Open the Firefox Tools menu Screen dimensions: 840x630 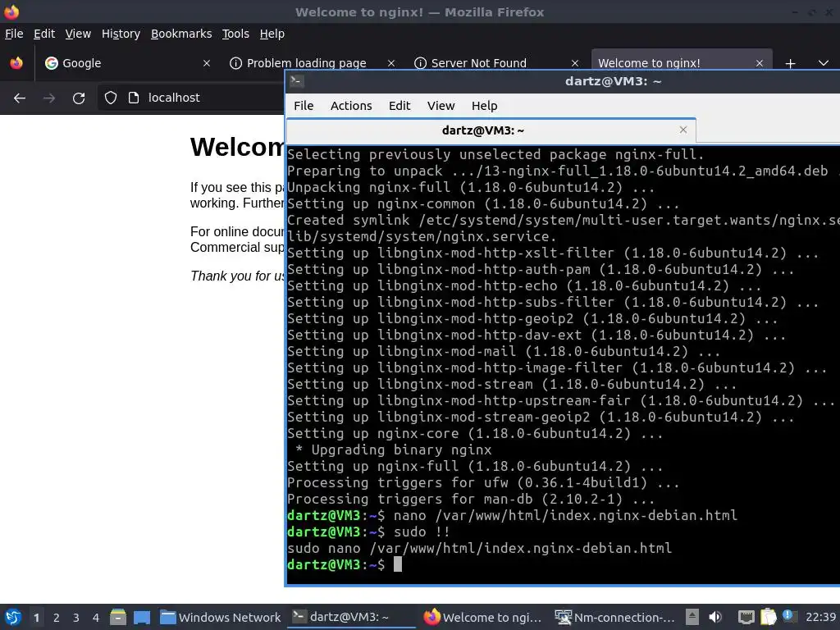[x=235, y=34]
